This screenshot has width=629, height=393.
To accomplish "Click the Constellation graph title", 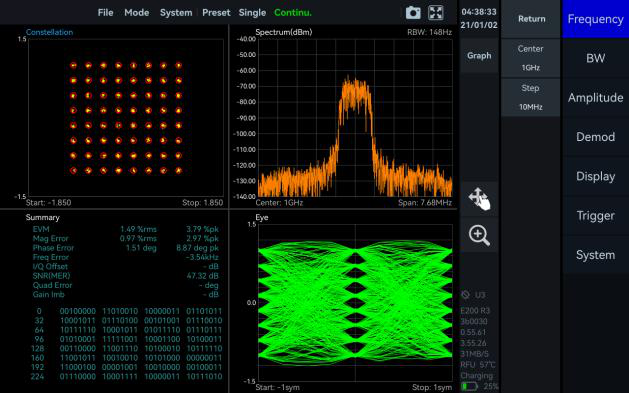I will (49, 32).
